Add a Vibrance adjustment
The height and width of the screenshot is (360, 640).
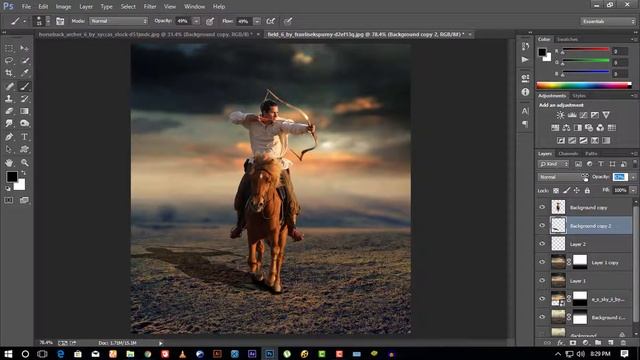pyautogui.click(x=606, y=115)
